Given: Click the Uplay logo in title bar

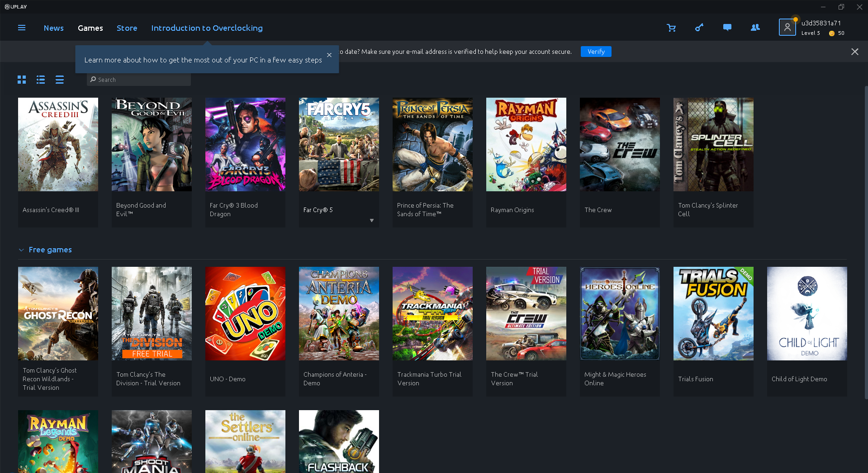Looking at the screenshot, I should point(16,7).
